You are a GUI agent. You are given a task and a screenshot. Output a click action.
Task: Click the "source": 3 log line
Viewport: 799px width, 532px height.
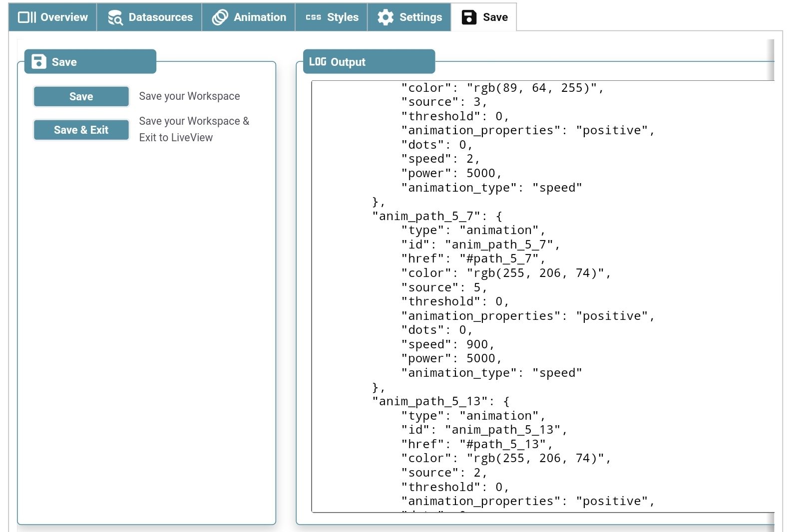pos(444,102)
